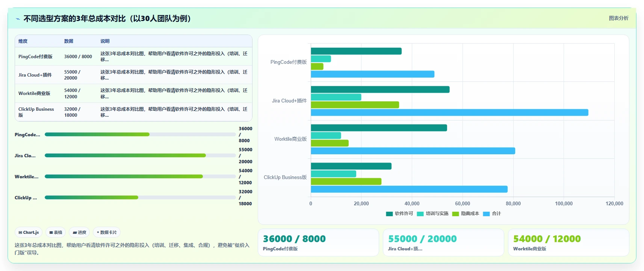The width and height of the screenshot is (644, 271).
Task: Click the turquoise 培训与实施 bar for ClickUp Business版
Action: pyautogui.click(x=334, y=174)
